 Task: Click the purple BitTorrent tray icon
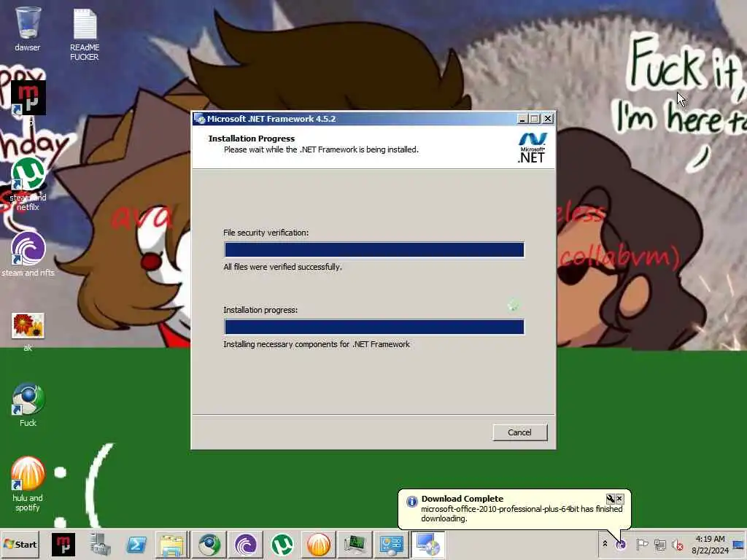(x=621, y=544)
